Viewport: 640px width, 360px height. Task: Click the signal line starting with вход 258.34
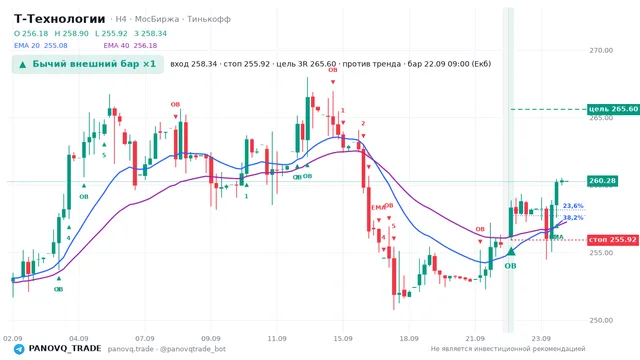(331, 64)
